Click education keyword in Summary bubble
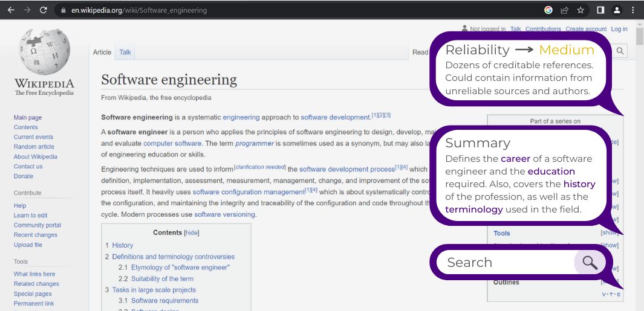644x311 pixels. (x=551, y=172)
